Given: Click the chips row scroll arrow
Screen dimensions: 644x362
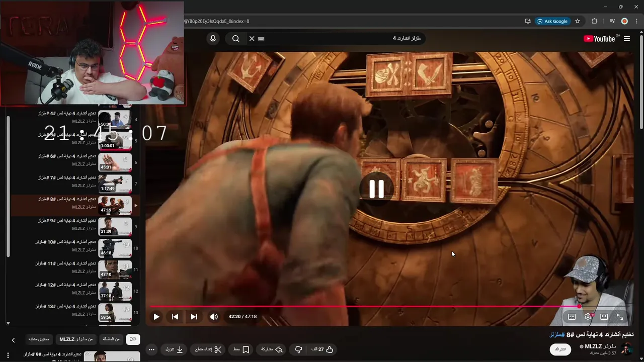Looking at the screenshot, I should [x=13, y=340].
